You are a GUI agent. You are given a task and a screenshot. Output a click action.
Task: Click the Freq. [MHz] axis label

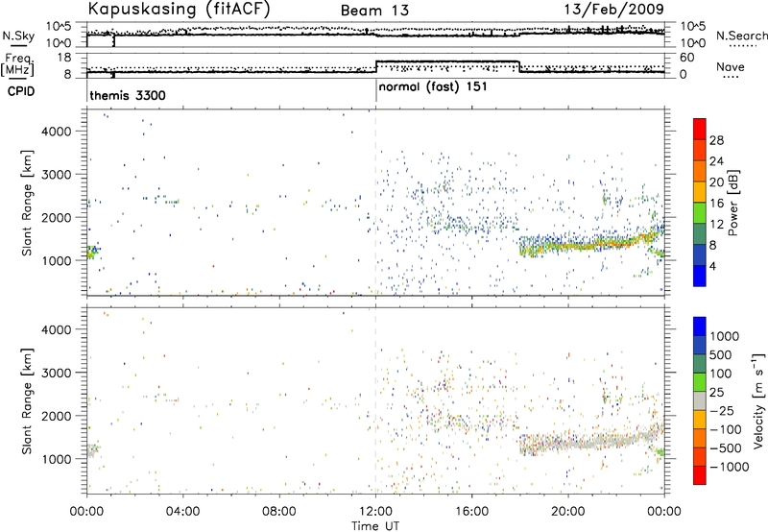[18, 65]
